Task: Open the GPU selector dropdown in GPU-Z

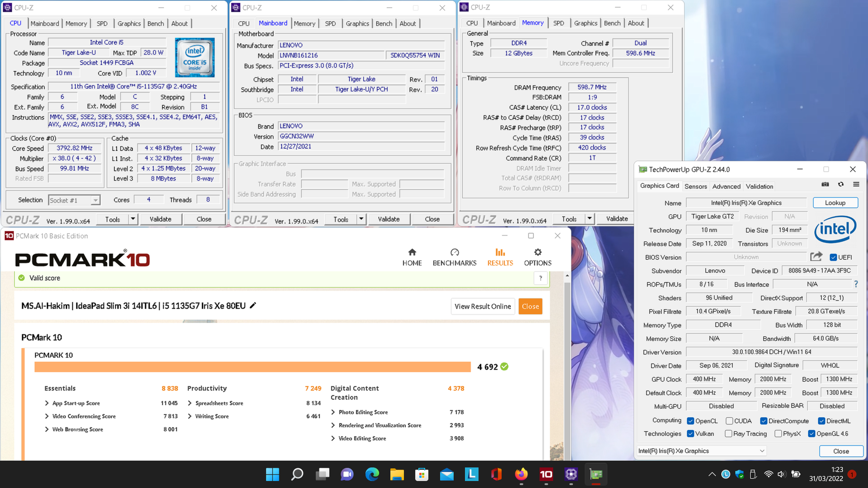Action: [x=702, y=450]
